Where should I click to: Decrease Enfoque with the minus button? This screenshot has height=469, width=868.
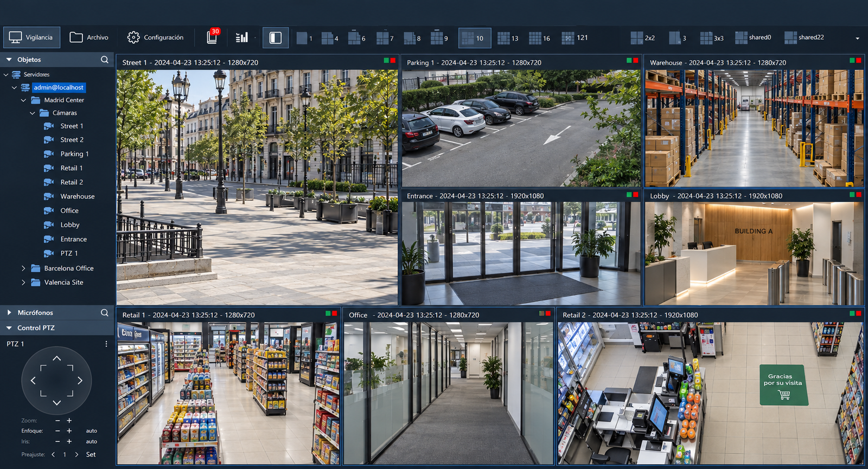tap(58, 431)
